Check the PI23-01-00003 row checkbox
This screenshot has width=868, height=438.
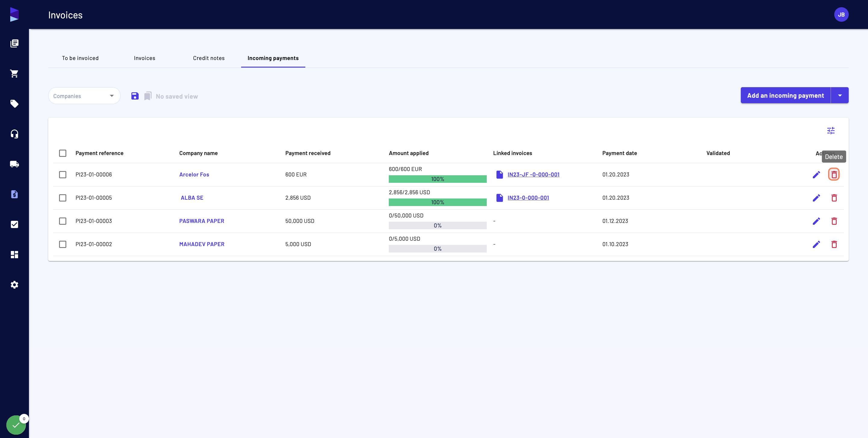tap(63, 221)
